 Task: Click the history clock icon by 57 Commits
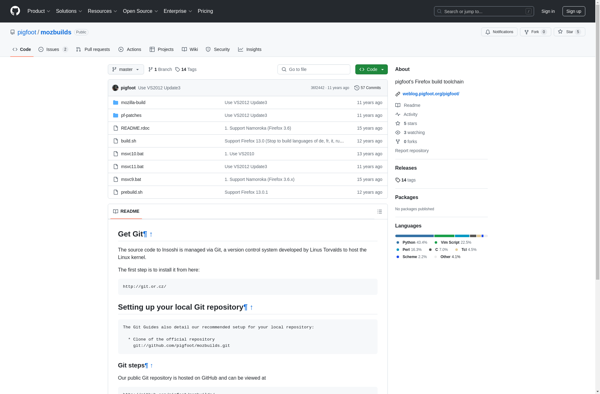(x=357, y=88)
